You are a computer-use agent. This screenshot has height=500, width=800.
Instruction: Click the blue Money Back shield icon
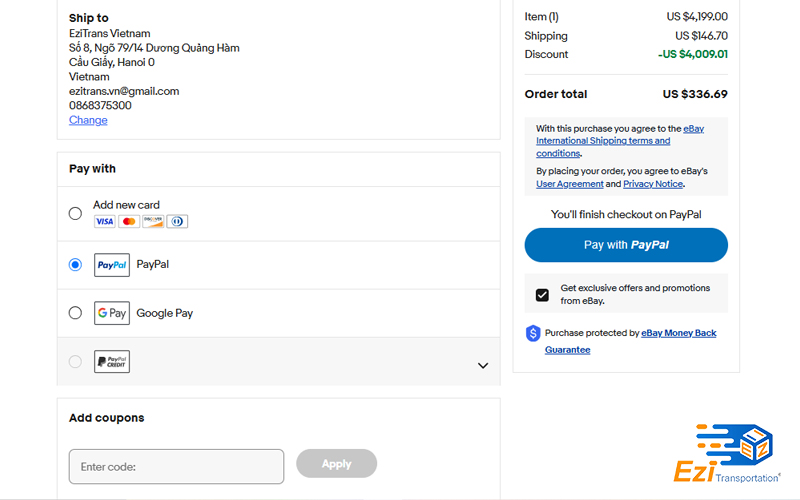(533, 333)
